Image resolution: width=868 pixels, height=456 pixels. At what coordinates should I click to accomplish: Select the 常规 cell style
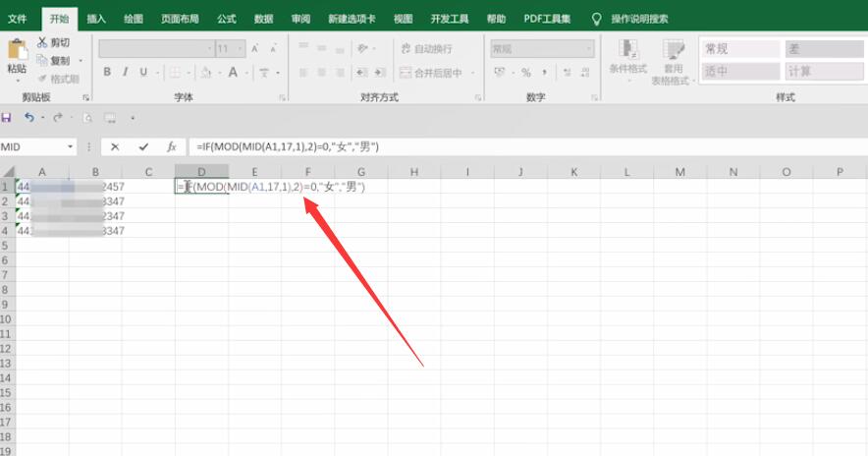[x=740, y=49]
